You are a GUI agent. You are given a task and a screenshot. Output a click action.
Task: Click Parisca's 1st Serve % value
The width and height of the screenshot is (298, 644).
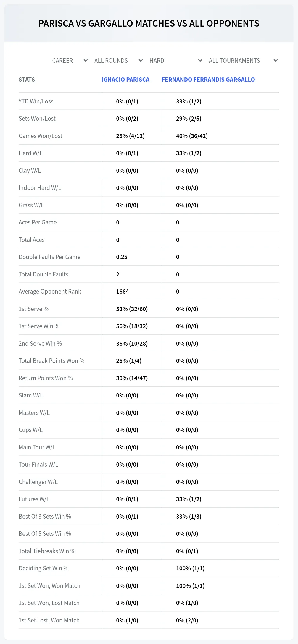[132, 309]
